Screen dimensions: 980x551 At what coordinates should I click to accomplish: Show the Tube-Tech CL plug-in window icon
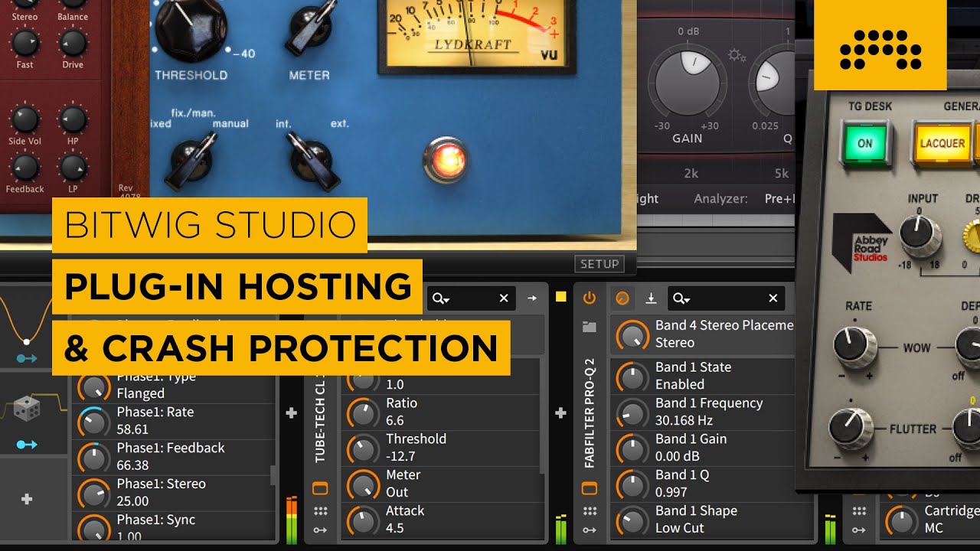pos(320,487)
